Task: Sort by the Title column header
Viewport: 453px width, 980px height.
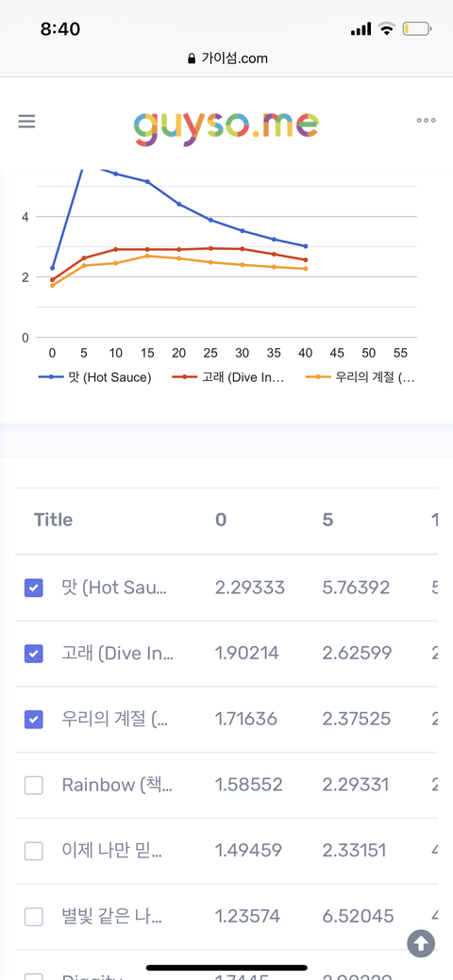Action: click(x=53, y=520)
